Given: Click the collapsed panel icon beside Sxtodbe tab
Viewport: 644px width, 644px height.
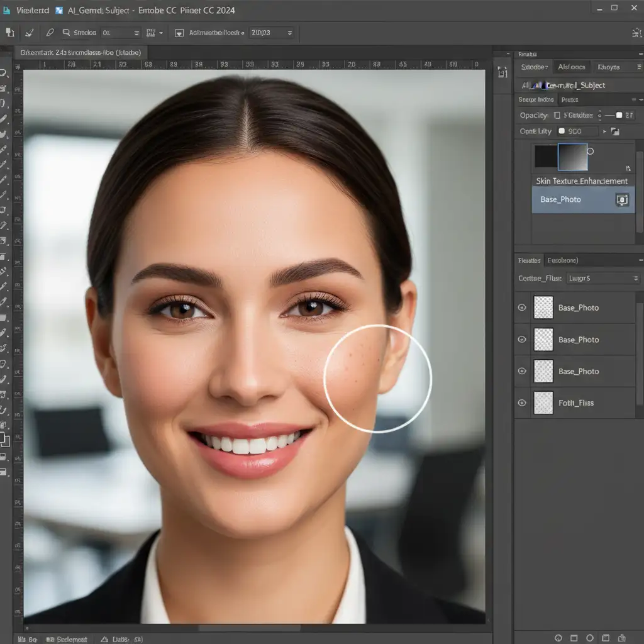Looking at the screenshot, I should pos(502,72).
